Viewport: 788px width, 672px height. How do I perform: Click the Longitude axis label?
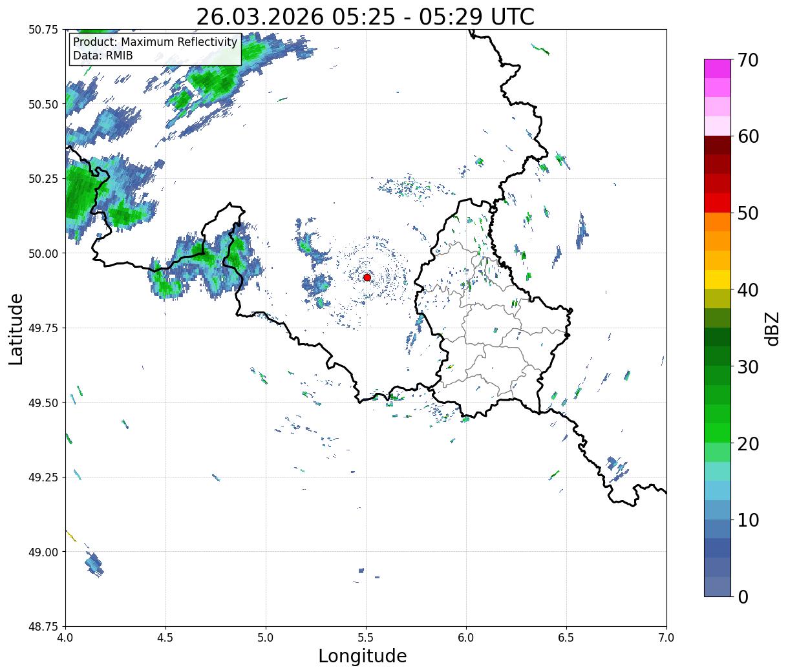[x=363, y=656]
